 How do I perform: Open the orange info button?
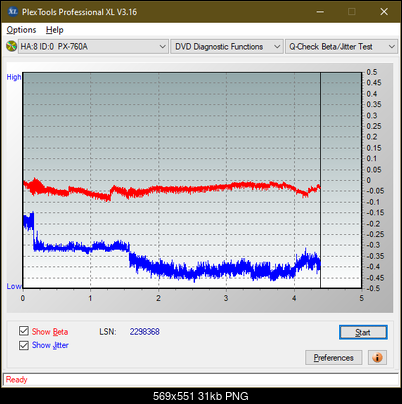[377, 358]
